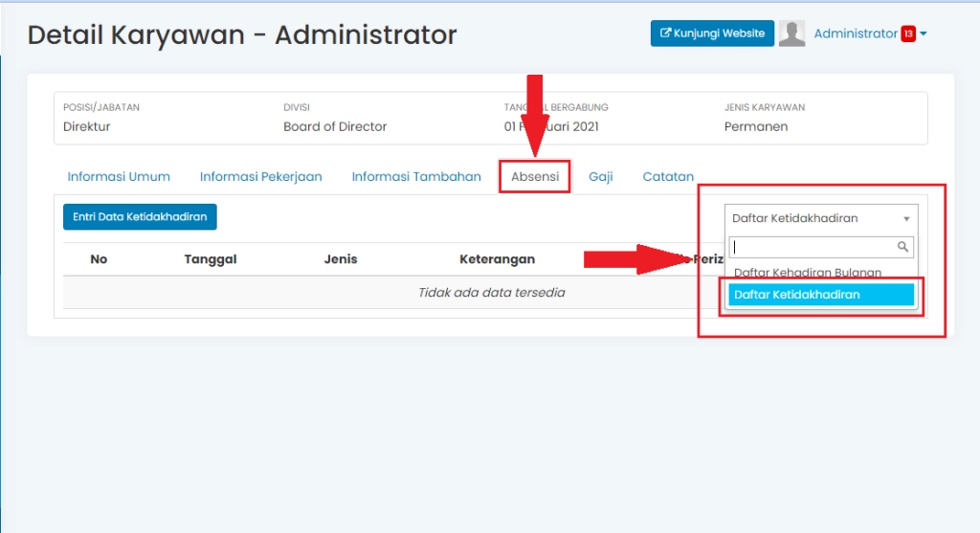This screenshot has height=533, width=980.
Task: Collapse the Daftar Ketidakhadiran select box
Action: [x=820, y=218]
